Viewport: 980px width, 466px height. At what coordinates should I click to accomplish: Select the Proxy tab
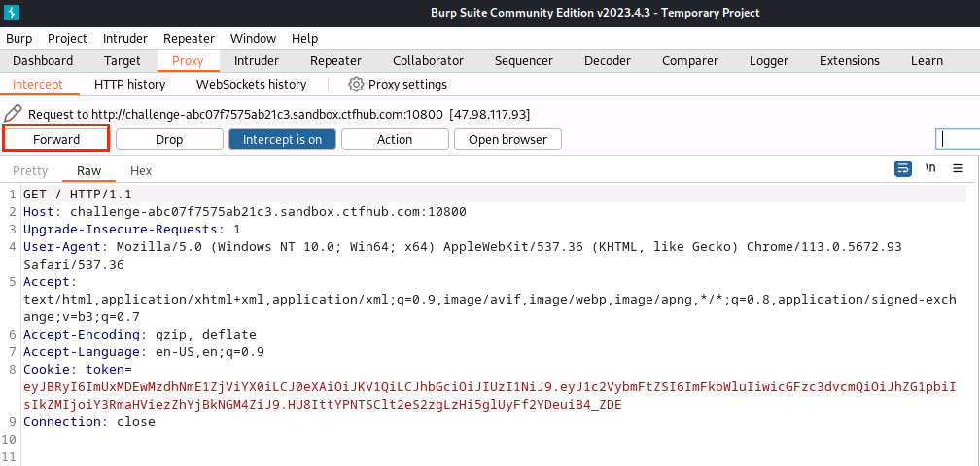point(189,60)
